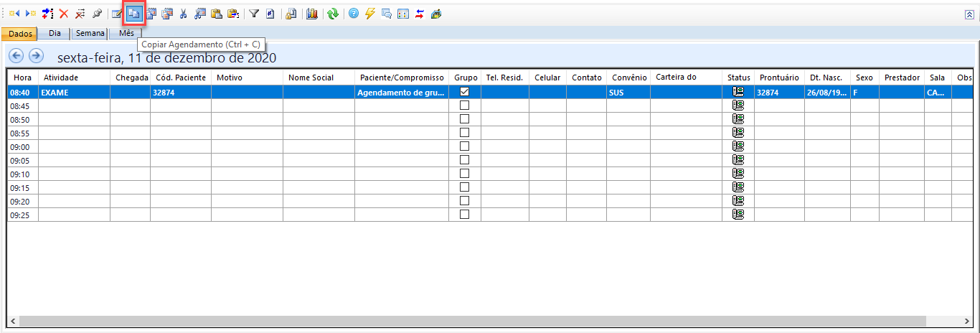
Task: Click the Paciente/Compromisso column header
Action: 402,78
